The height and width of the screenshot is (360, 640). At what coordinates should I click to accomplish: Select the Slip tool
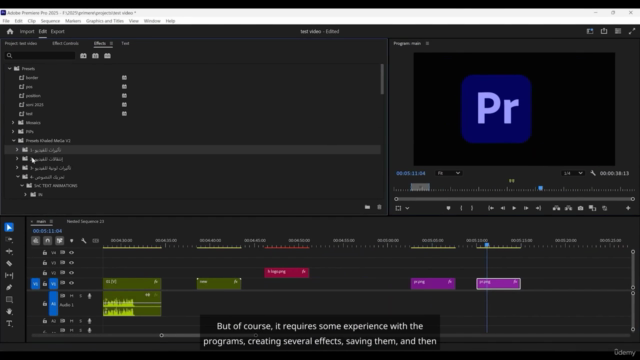(x=9, y=276)
